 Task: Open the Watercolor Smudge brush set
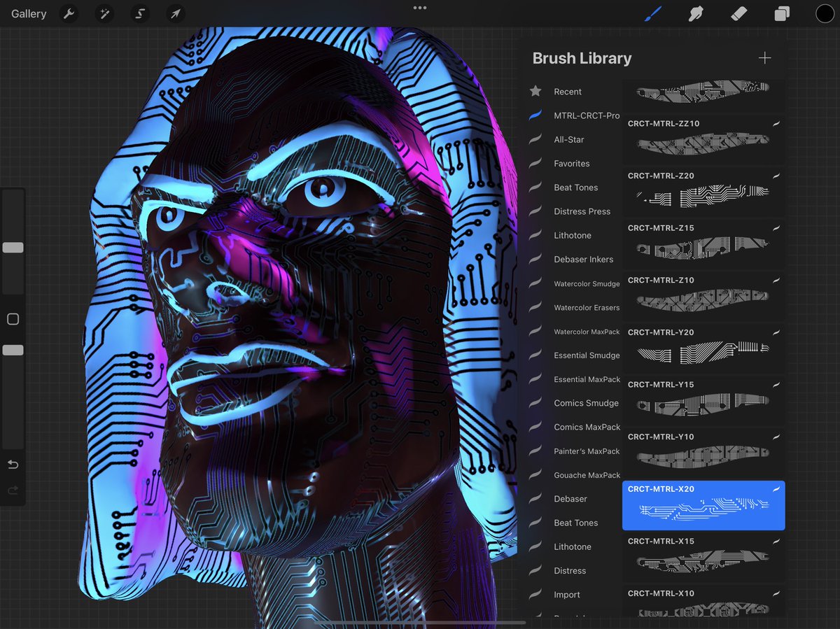[587, 283]
